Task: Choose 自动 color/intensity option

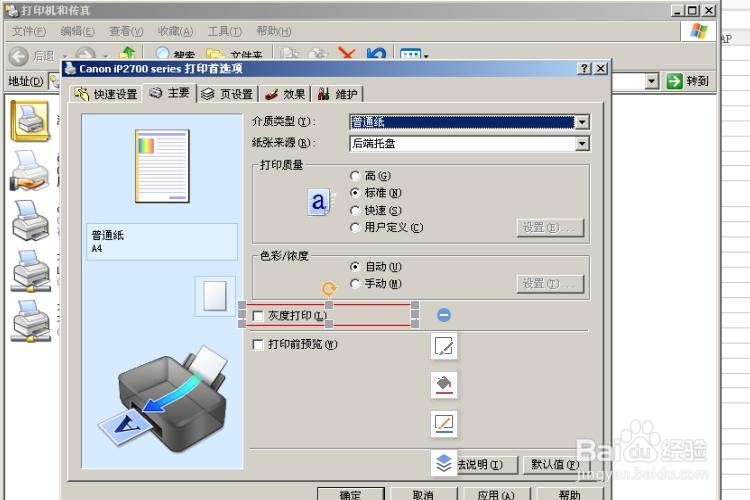Action: (354, 267)
